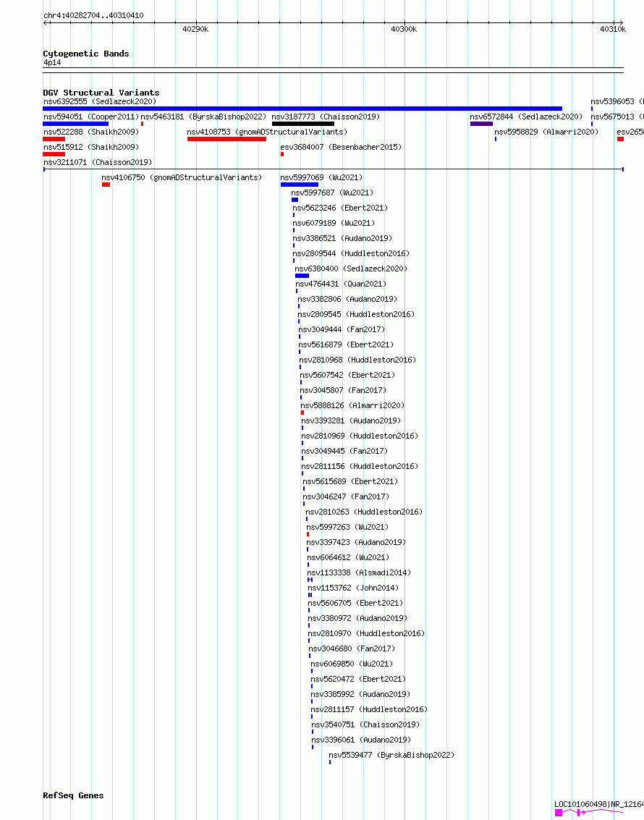Select nsv5997263 (Wu2021) label
This screenshot has height=820, width=644.
(347, 526)
